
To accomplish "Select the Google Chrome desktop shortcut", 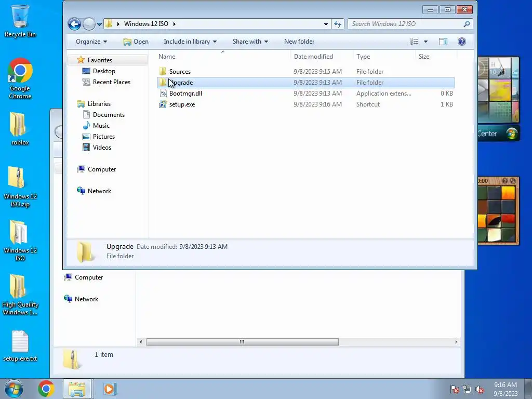I will pos(20,79).
